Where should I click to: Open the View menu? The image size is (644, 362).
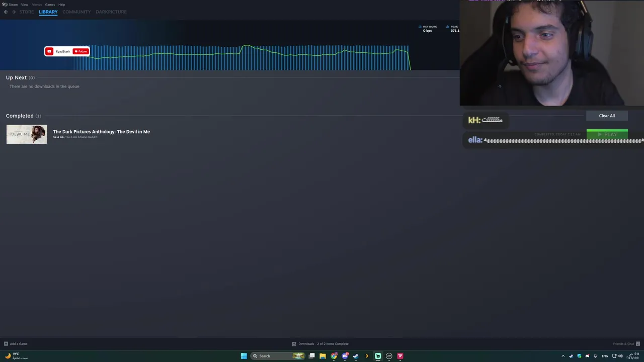[25, 5]
